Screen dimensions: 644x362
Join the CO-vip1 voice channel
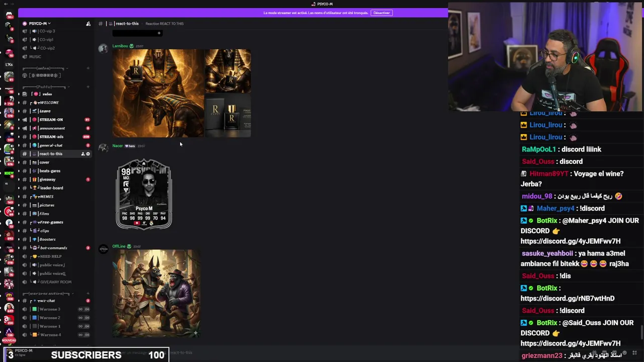click(55, 40)
